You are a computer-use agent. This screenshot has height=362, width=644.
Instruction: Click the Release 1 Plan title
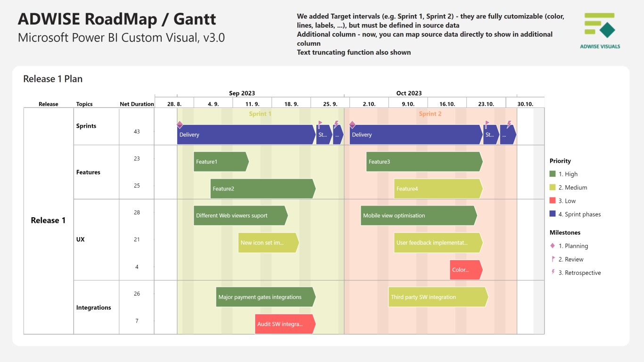[x=53, y=79]
